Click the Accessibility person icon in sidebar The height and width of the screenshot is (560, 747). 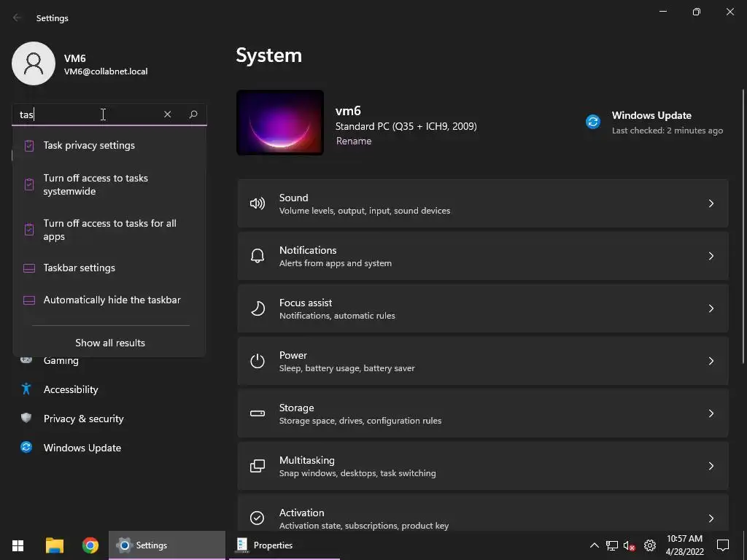tap(26, 389)
